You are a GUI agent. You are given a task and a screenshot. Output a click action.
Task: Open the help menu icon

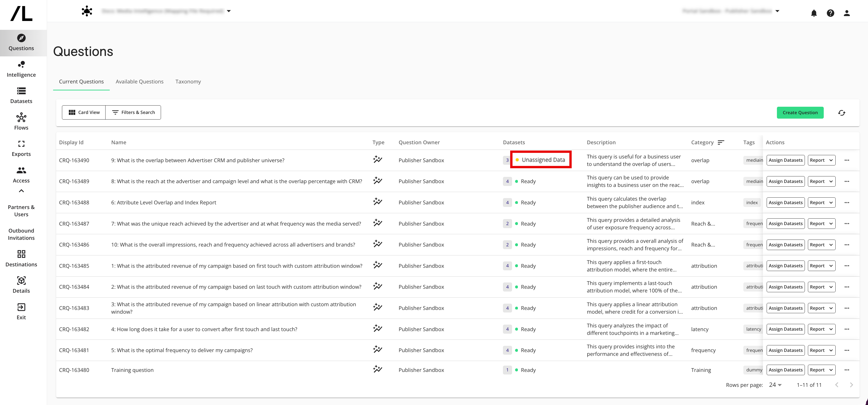pyautogui.click(x=830, y=13)
